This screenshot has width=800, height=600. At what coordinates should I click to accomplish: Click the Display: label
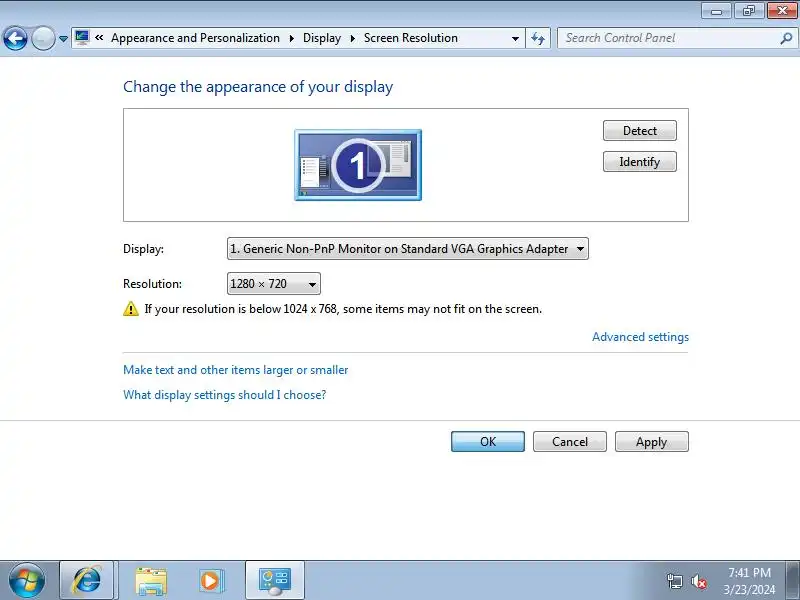143,249
